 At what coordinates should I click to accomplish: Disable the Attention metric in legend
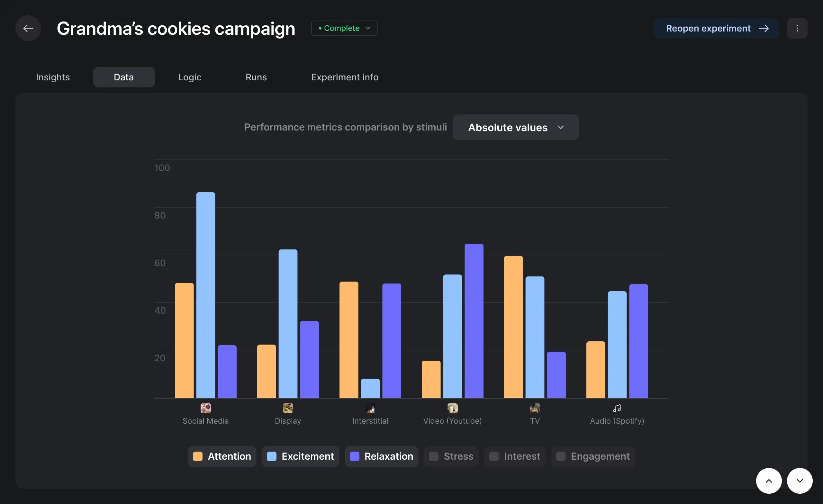pos(222,456)
